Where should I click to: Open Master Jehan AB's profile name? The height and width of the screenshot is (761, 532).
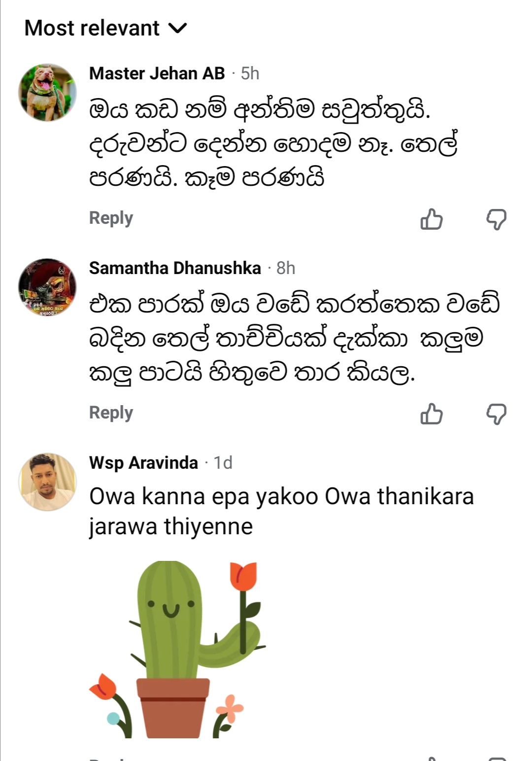pos(157,73)
